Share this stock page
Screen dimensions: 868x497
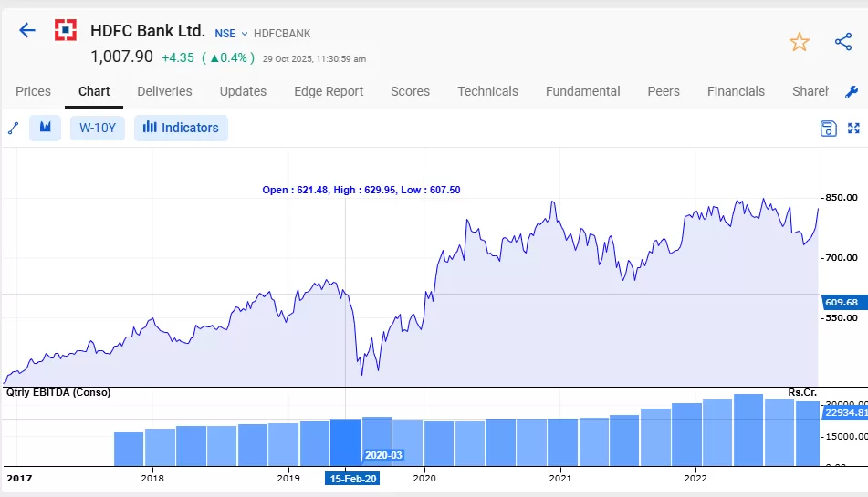click(x=843, y=41)
